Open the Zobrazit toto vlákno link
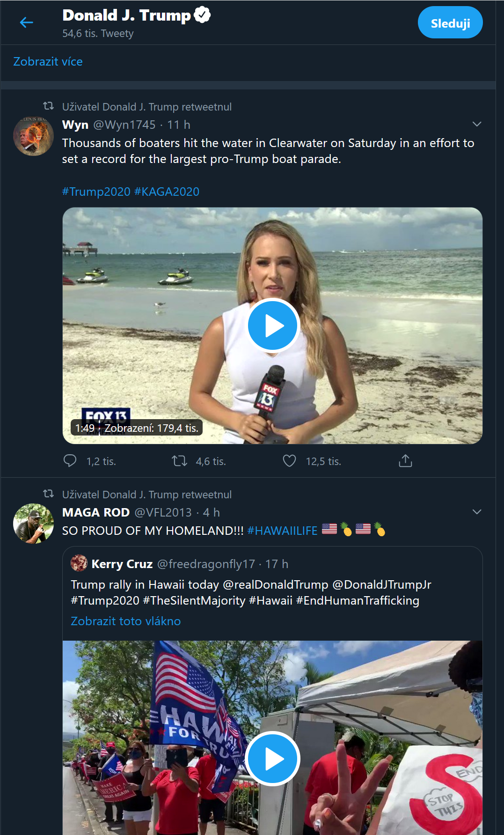 point(125,621)
